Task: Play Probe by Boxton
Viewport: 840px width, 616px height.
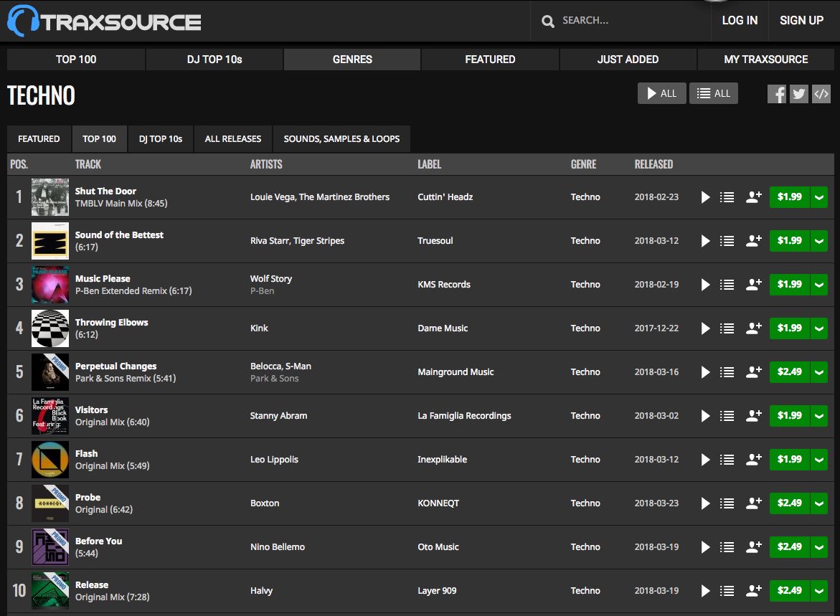Action: [x=706, y=503]
